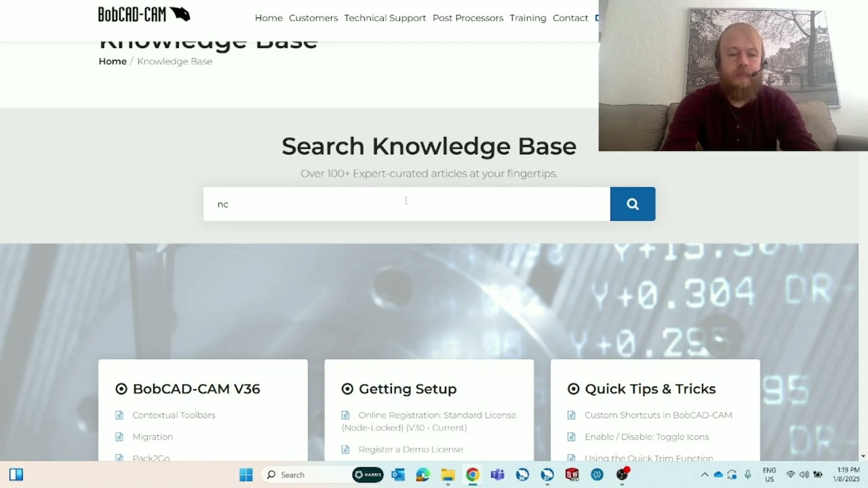Image resolution: width=868 pixels, height=488 pixels.
Task: Click document icon next to Custom Shortcuts
Action: tap(572, 415)
